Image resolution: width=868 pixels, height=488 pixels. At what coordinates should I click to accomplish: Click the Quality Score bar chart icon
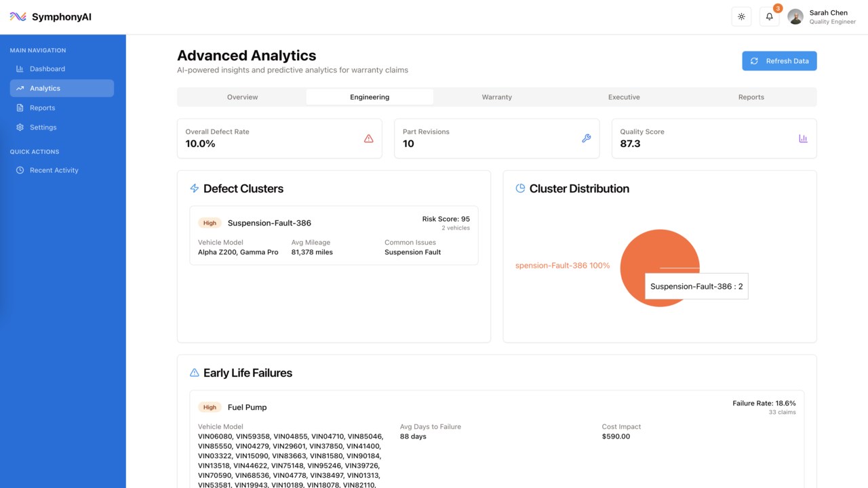pyautogui.click(x=803, y=138)
